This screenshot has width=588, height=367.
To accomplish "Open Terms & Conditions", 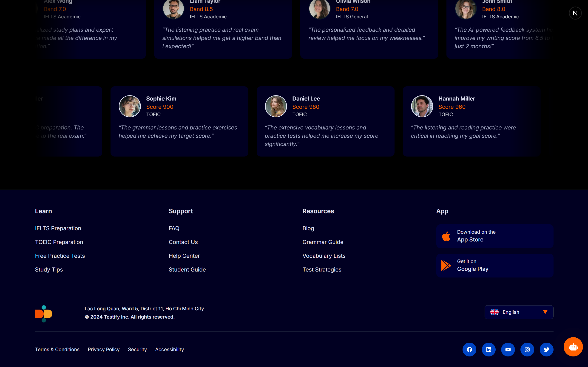I will (57, 350).
